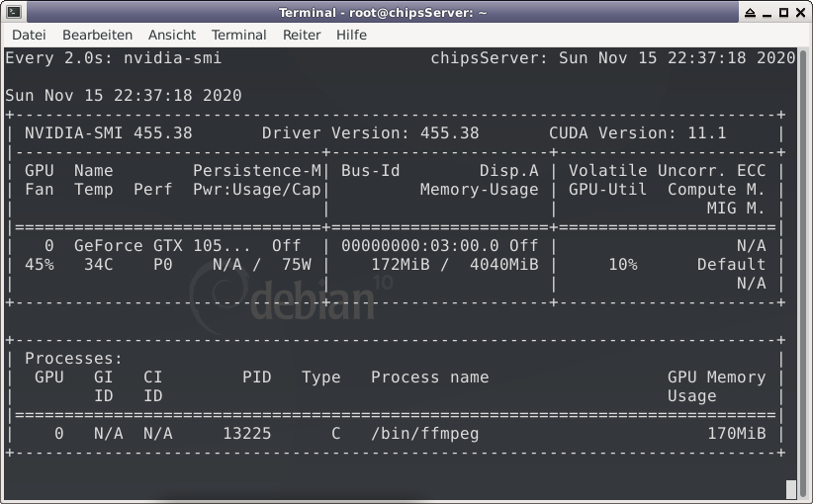Open the Reiter menu
This screenshot has height=504, width=813.
coord(302,35)
